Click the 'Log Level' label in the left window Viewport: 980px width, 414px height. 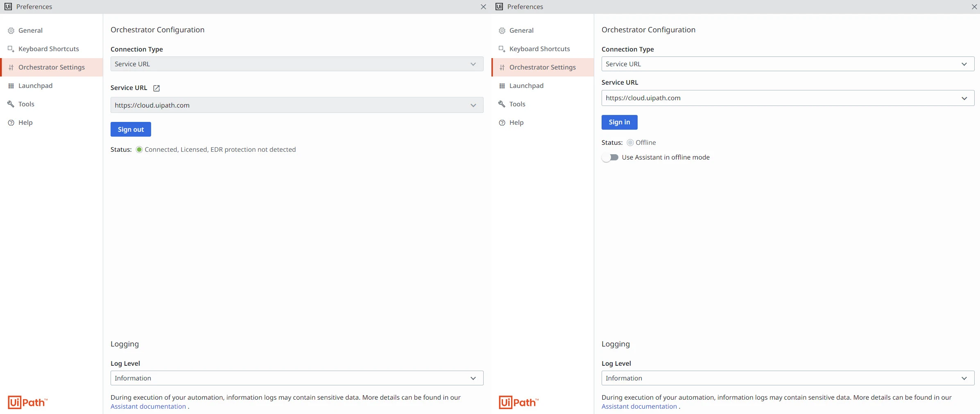pos(125,364)
